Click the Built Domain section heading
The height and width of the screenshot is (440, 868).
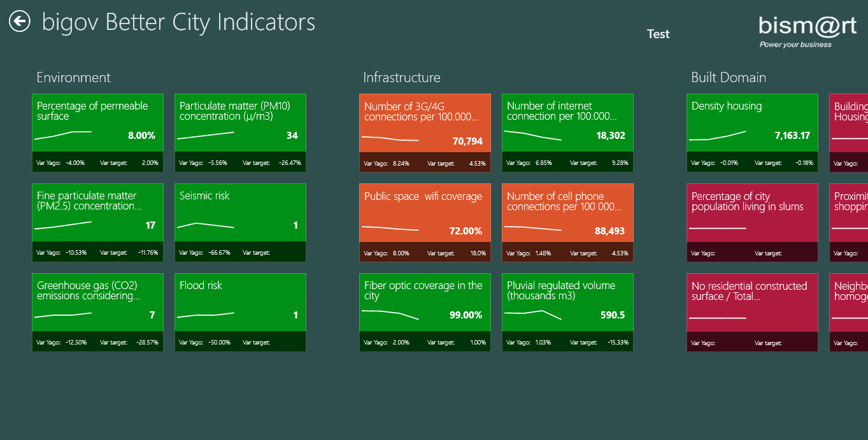point(729,78)
